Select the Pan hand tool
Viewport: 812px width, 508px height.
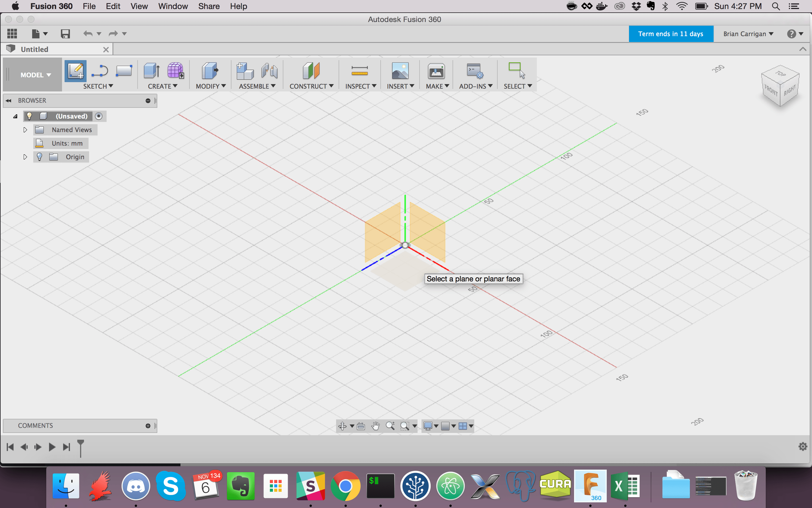click(376, 426)
